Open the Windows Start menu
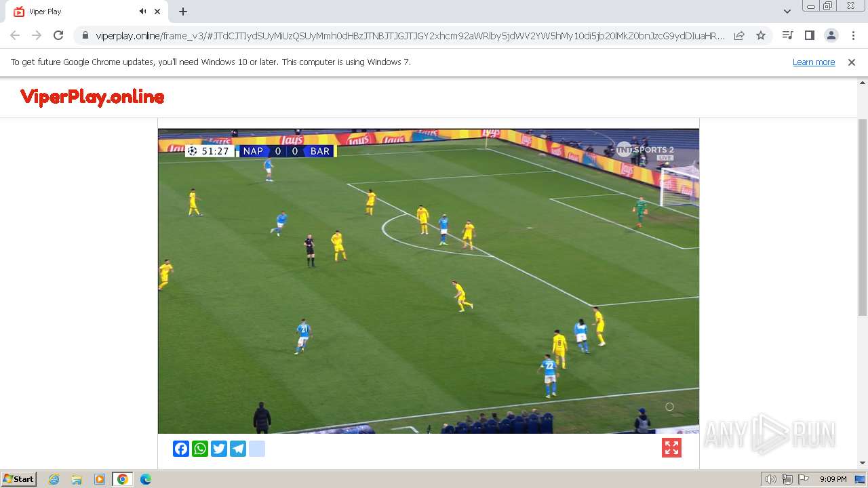The width and height of the screenshot is (868, 488). 19,479
